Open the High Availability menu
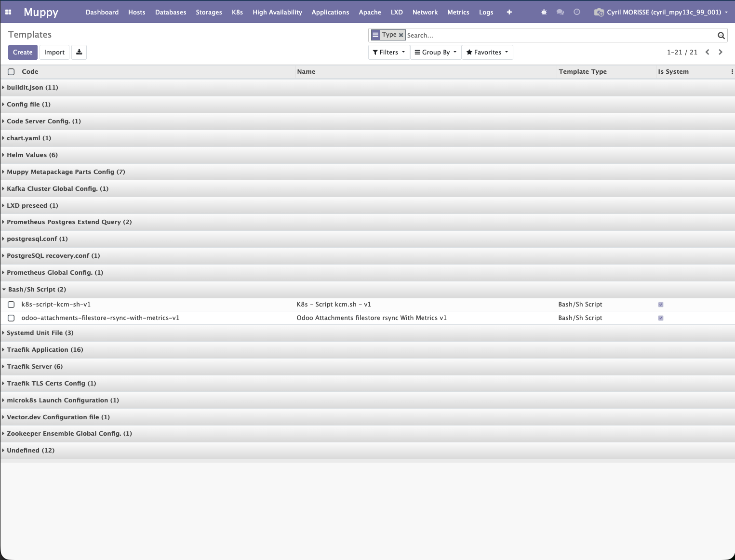This screenshot has height=560, width=735. [277, 12]
